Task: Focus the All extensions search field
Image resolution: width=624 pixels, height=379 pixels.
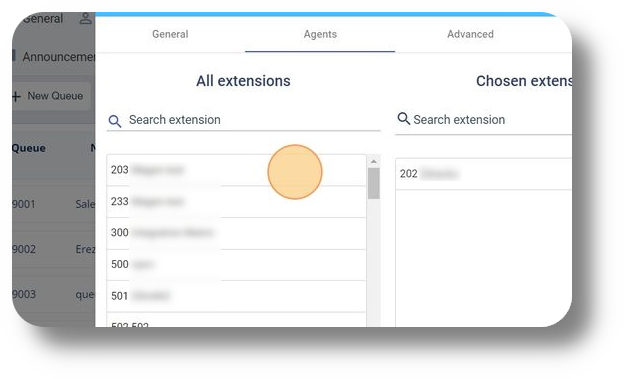Action: tap(244, 120)
